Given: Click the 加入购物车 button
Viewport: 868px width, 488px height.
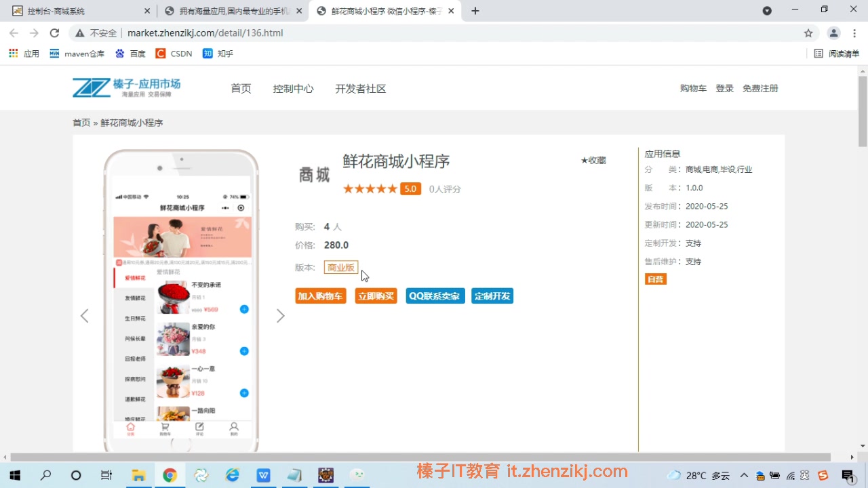Looking at the screenshot, I should pyautogui.click(x=320, y=296).
